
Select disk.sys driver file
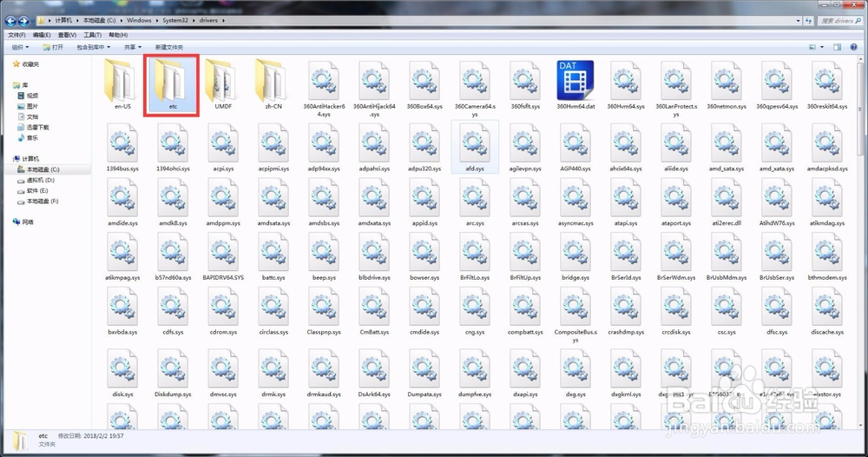[x=122, y=373]
